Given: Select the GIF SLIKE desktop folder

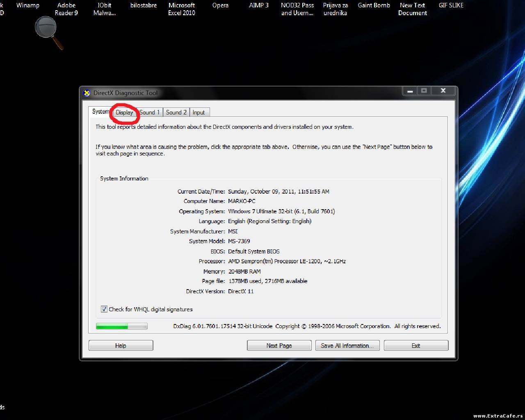Looking at the screenshot, I should [451, 5].
